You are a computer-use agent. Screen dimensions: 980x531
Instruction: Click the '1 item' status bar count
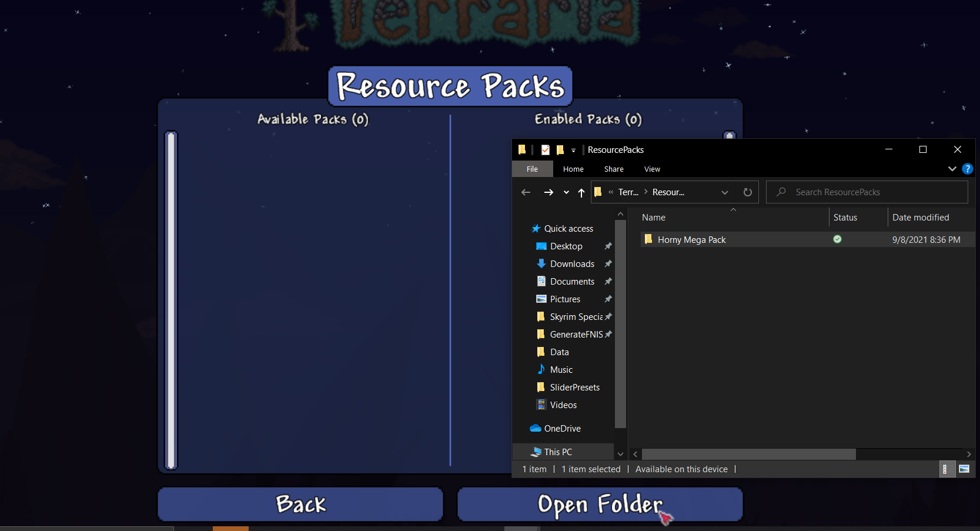tap(534, 469)
